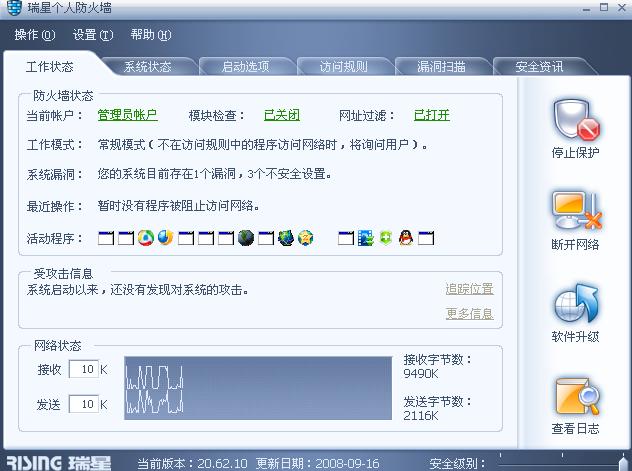The height and width of the screenshot is (471, 632).
Task: Open the 操作(O) menu
Action: [35, 35]
